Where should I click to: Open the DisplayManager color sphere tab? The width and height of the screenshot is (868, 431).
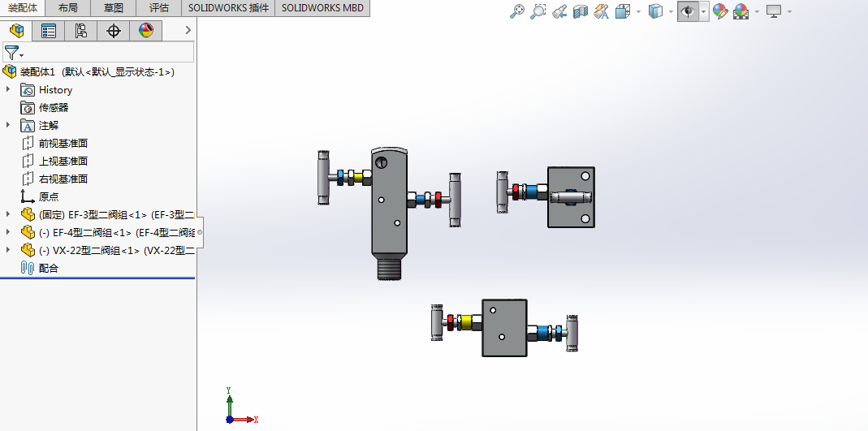tap(145, 30)
